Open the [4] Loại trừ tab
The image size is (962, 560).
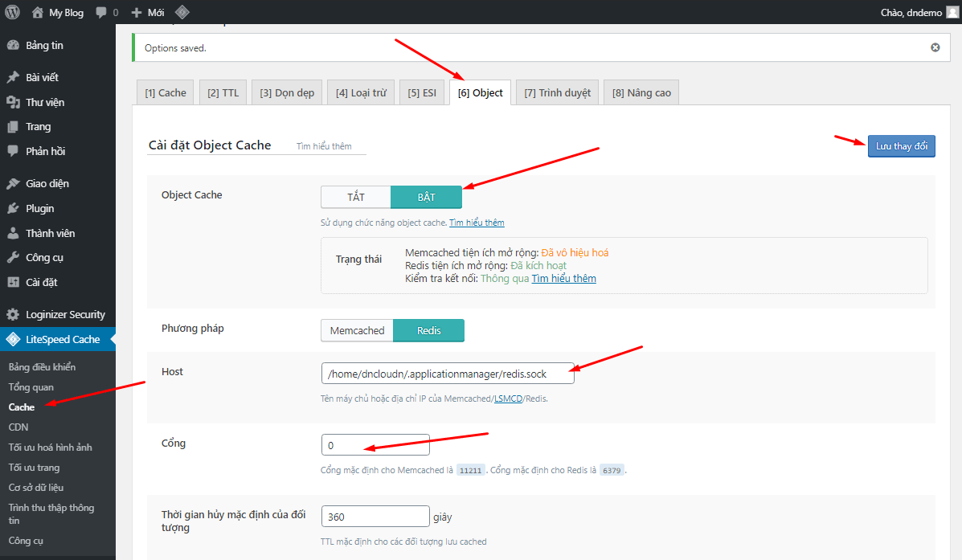361,92
